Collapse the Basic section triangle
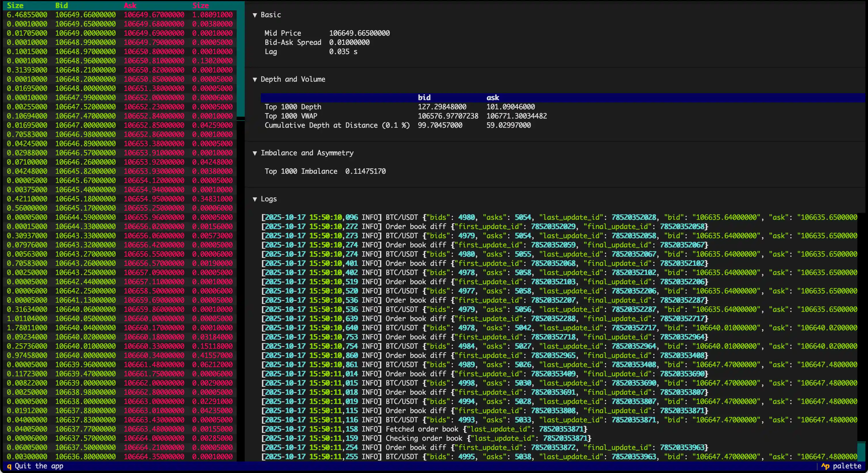Screen dimensions: 868x473 click(x=255, y=15)
